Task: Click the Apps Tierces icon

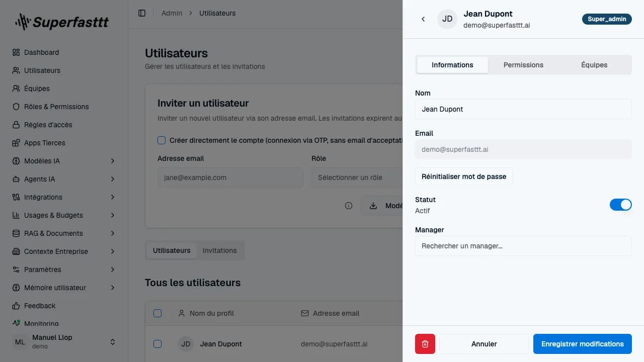Action: (x=16, y=143)
